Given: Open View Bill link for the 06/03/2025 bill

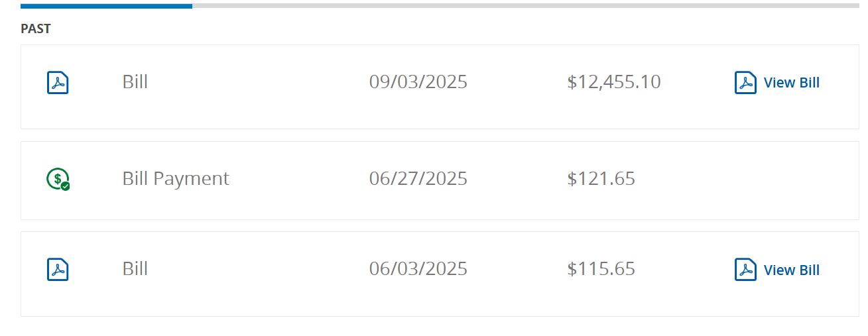Looking at the screenshot, I should [x=791, y=270].
